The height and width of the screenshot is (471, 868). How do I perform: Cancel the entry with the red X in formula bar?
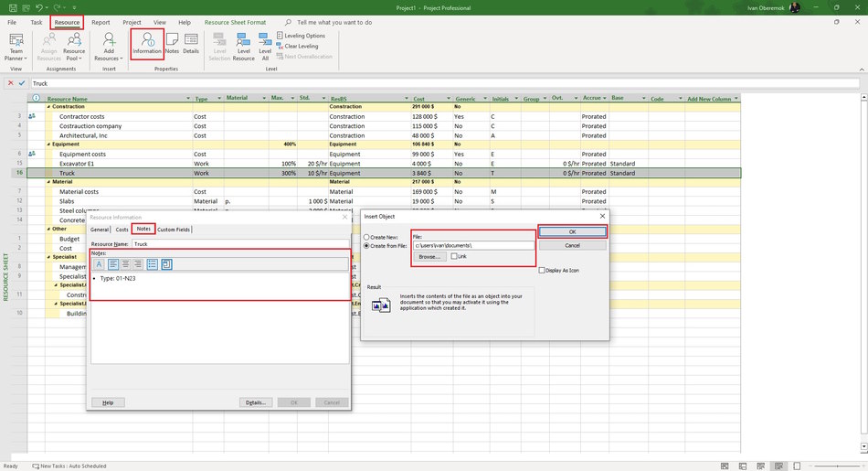pos(11,83)
